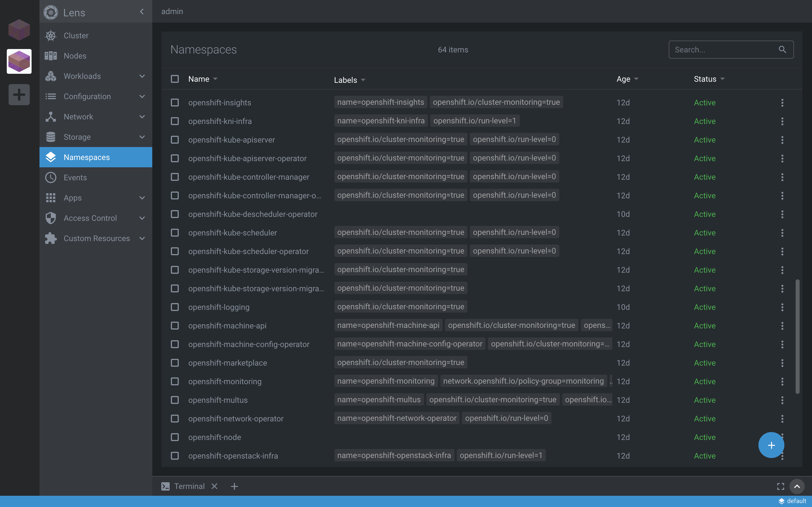This screenshot has height=507, width=812.
Task: Select the Cluster icon in left nav
Action: tap(50, 35)
